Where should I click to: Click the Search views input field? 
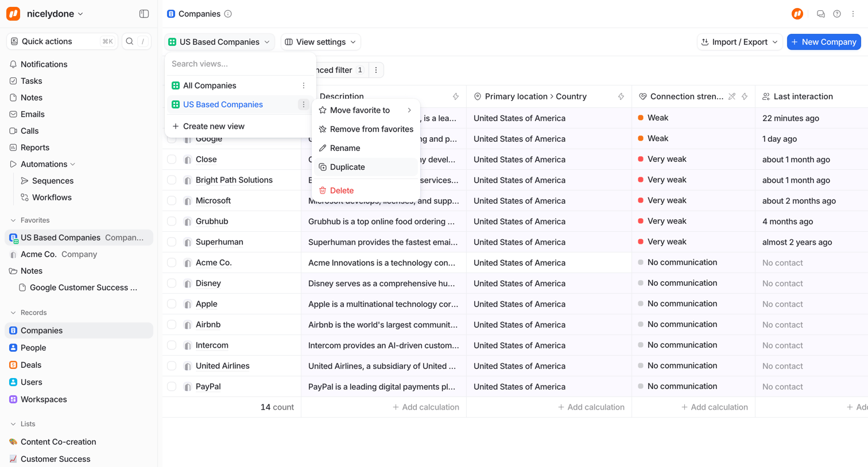pos(240,64)
